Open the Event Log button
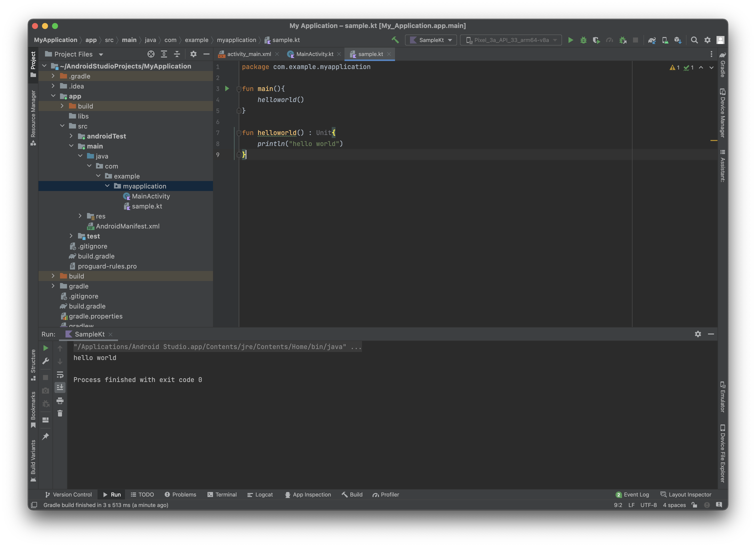 click(x=632, y=495)
